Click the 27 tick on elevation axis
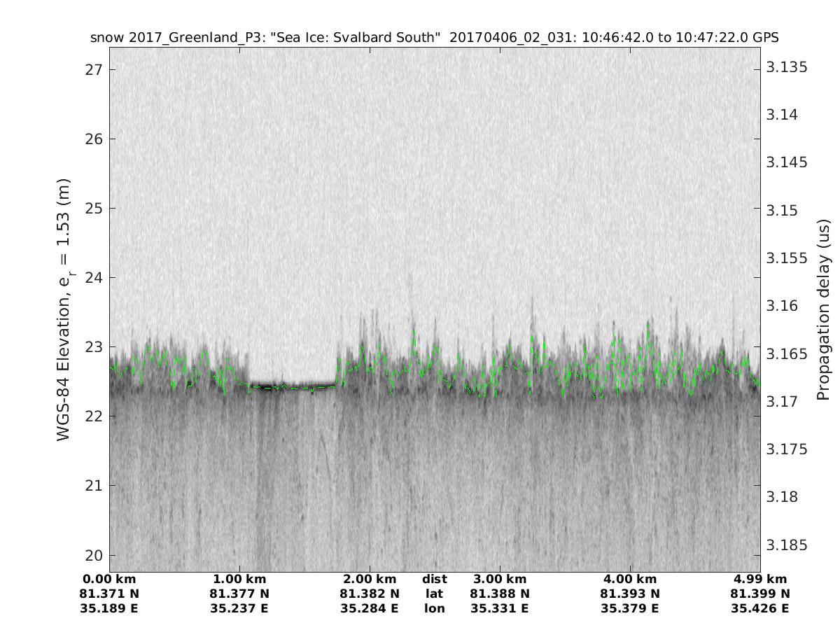Screen dimensions: 840x630 tap(94, 69)
